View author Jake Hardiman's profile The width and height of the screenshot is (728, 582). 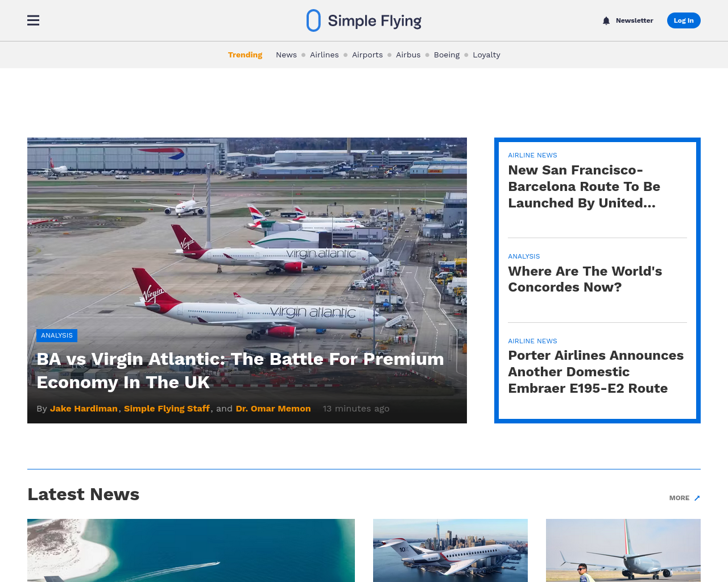coord(84,409)
